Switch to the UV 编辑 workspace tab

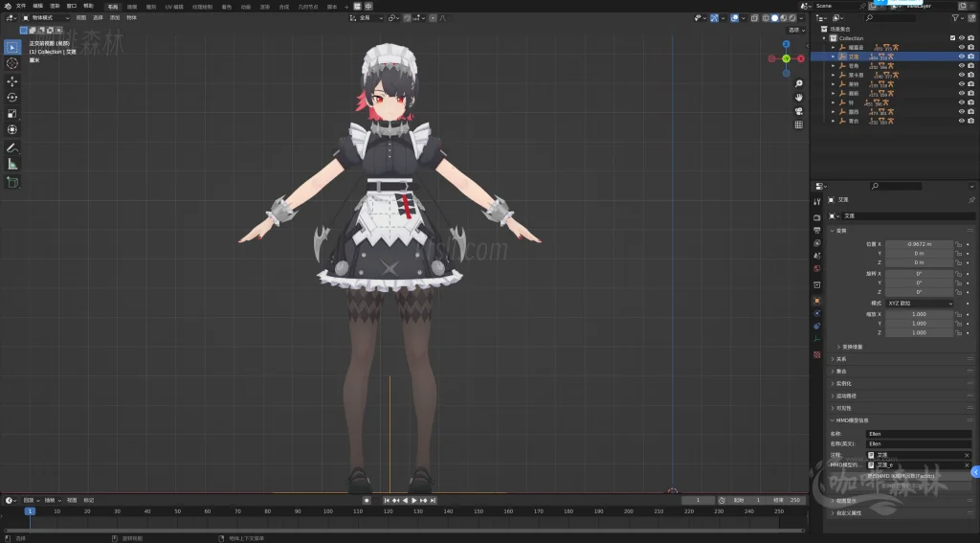click(174, 7)
